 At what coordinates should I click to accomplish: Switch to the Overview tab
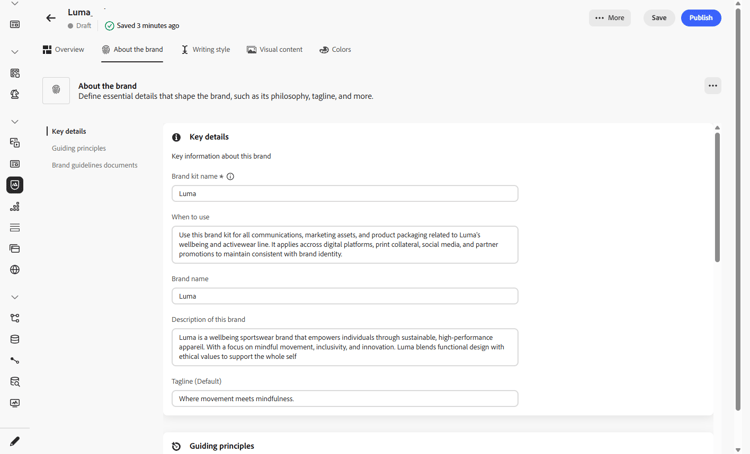coord(63,49)
